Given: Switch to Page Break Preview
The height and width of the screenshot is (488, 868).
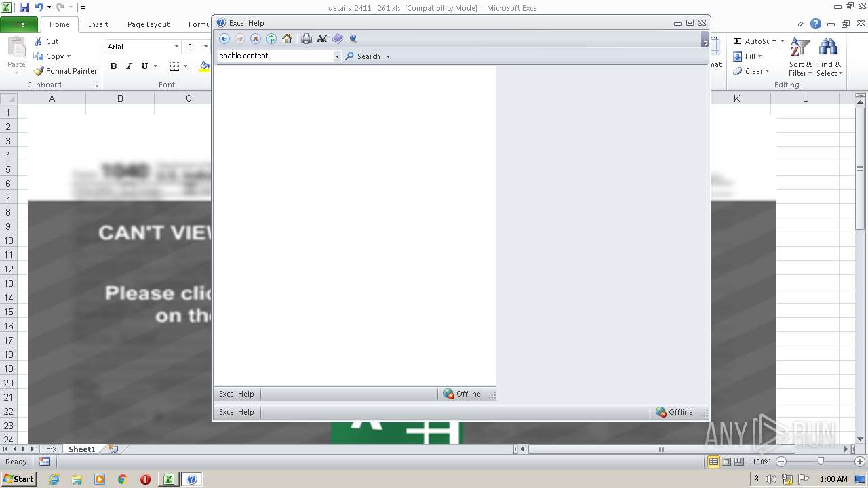Looking at the screenshot, I should coord(739,462).
